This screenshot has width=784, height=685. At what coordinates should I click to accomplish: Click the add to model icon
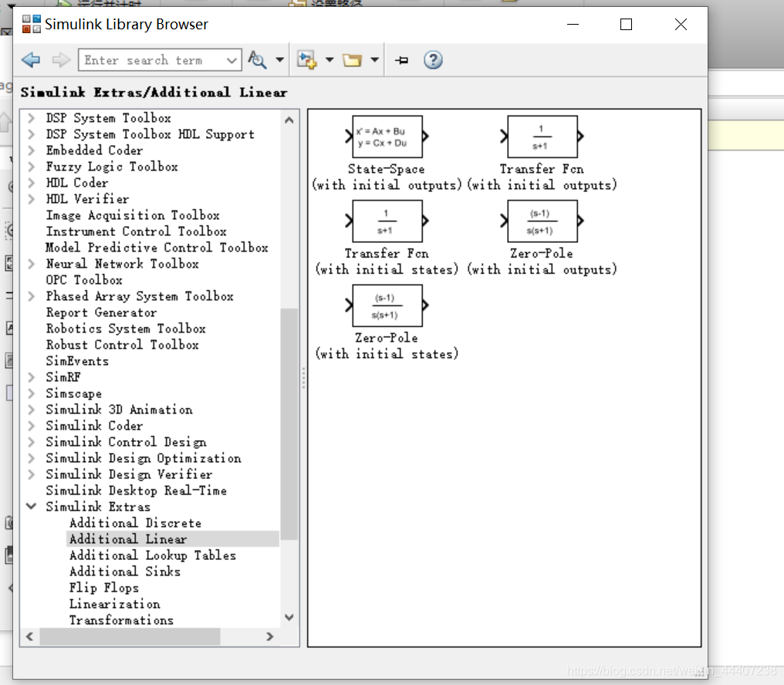[306, 60]
